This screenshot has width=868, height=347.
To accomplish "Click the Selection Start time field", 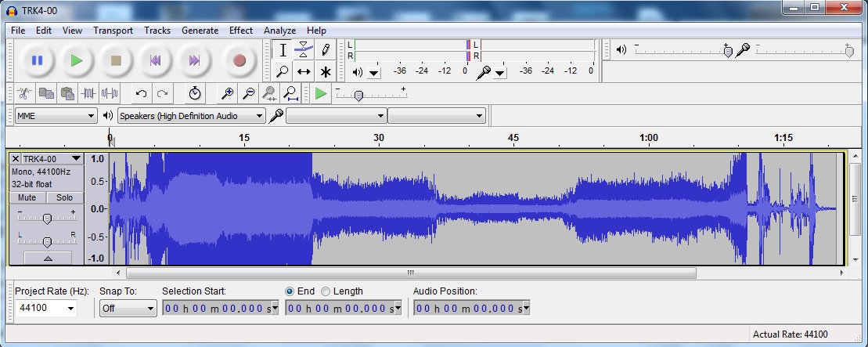I will coord(220,308).
